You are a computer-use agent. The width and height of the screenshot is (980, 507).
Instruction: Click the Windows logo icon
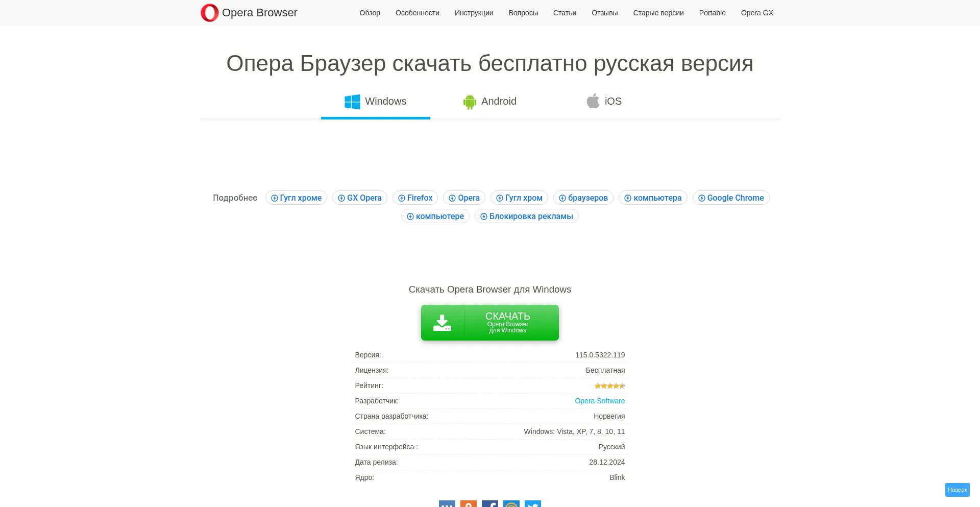[352, 102]
